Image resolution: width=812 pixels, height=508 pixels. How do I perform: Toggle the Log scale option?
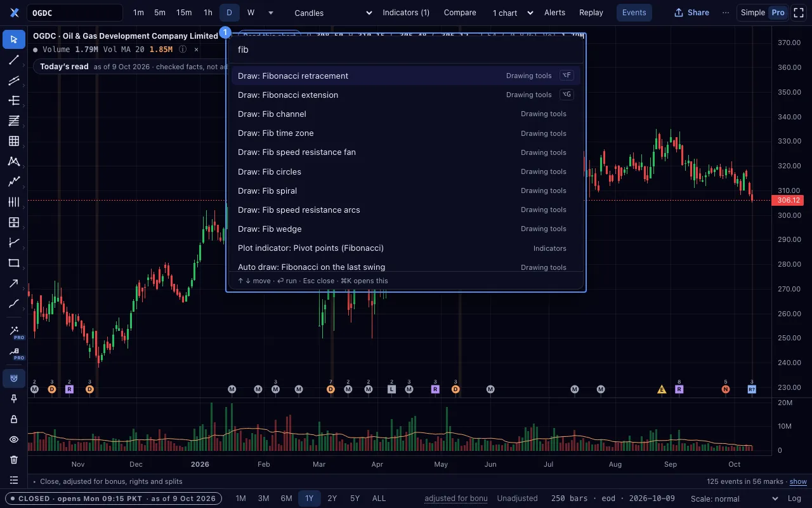pos(794,498)
